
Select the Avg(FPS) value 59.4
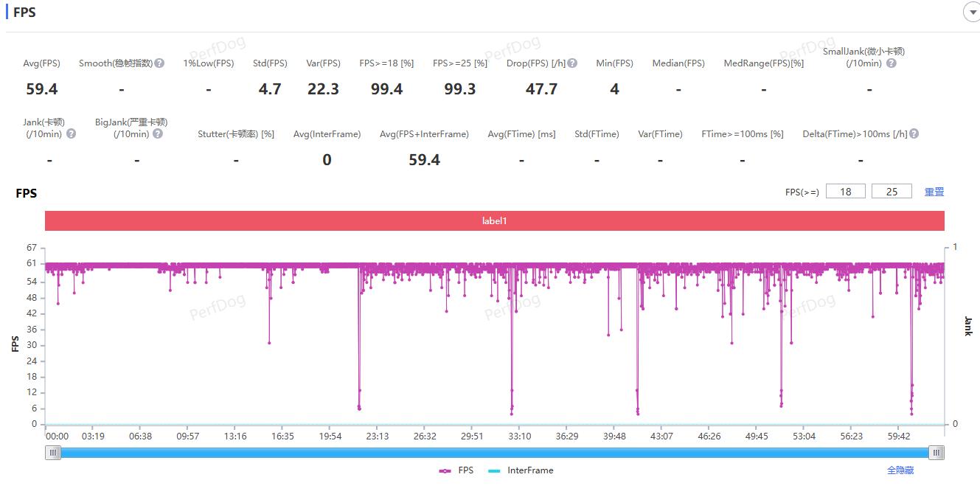click(x=42, y=89)
